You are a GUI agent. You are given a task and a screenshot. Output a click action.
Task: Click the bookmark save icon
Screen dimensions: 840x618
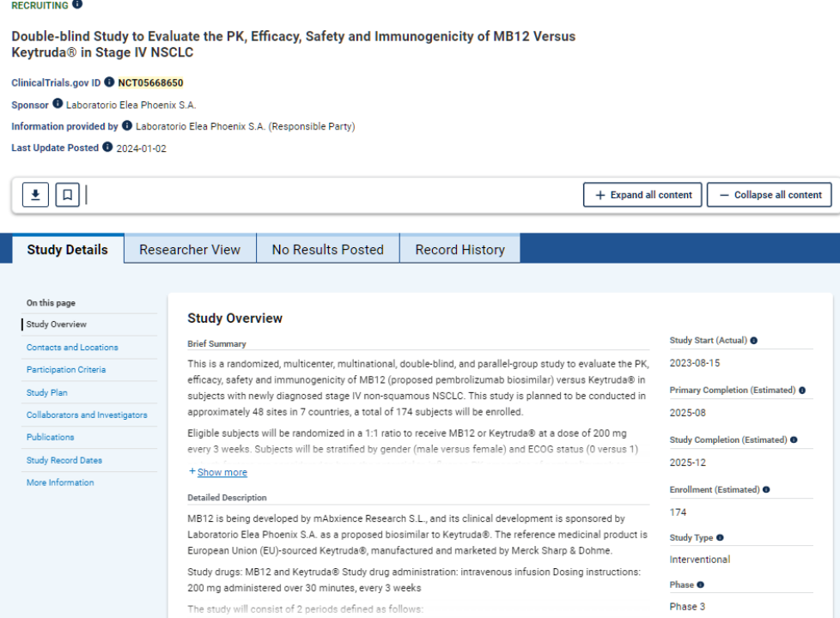68,195
